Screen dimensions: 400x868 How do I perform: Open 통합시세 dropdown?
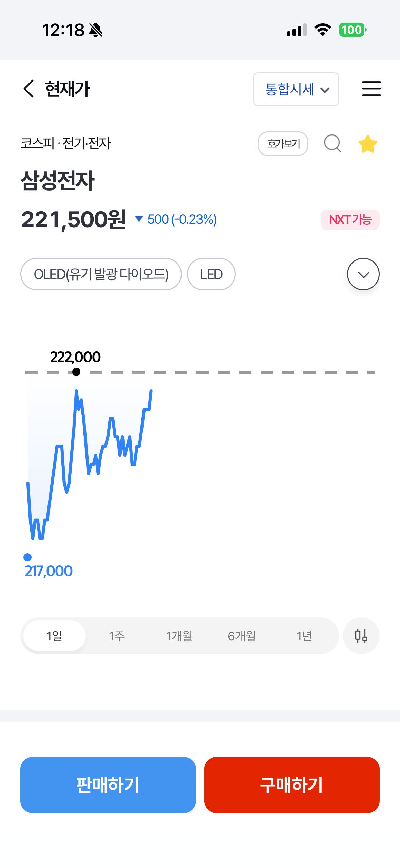point(296,89)
